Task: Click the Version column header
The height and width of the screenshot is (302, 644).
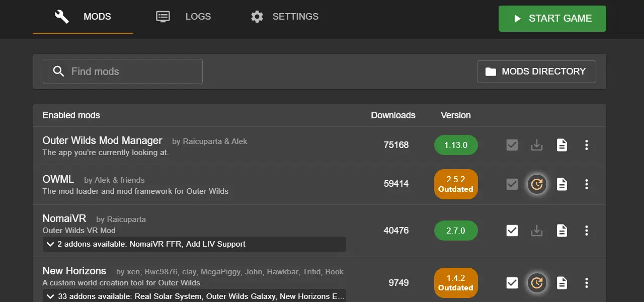Action: coord(456,115)
